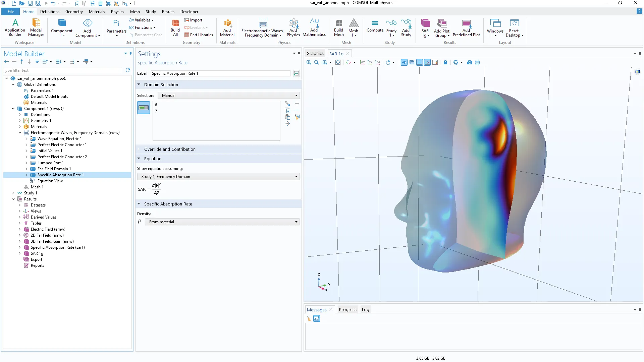Take a graphics image snapshot
The width and height of the screenshot is (644, 362).
pos(469,62)
